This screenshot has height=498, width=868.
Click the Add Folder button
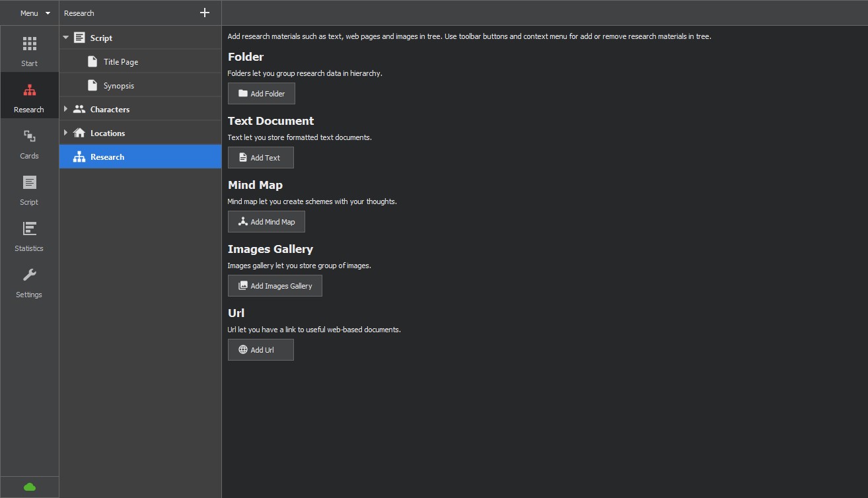click(x=261, y=94)
